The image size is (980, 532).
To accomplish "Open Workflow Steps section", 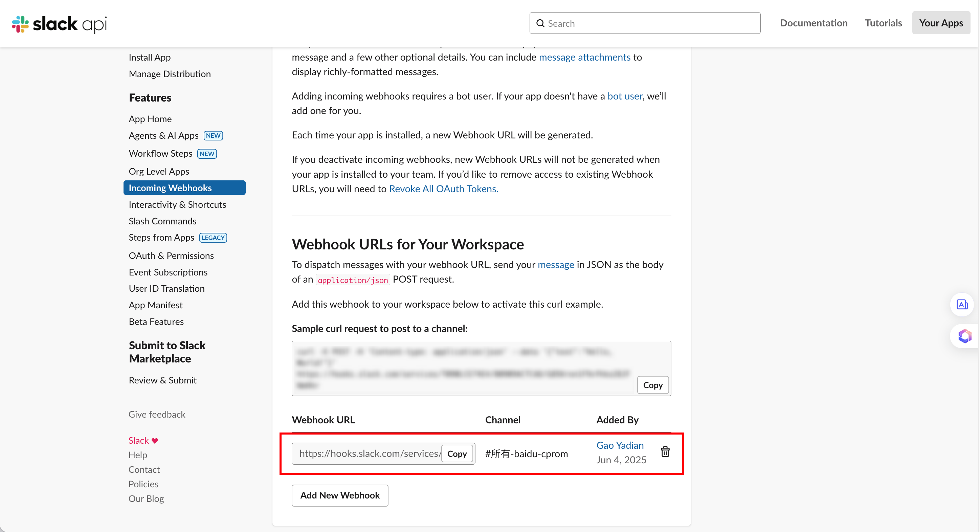I will point(160,153).
